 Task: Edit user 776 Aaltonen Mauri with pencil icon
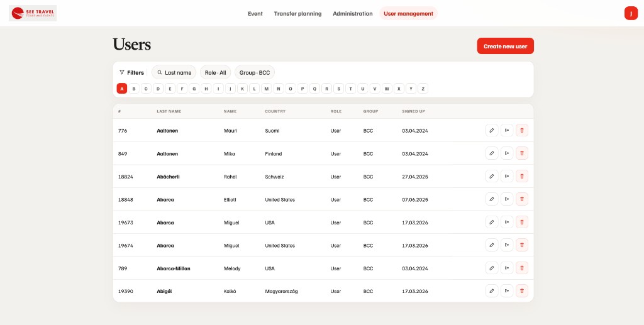coord(492,130)
